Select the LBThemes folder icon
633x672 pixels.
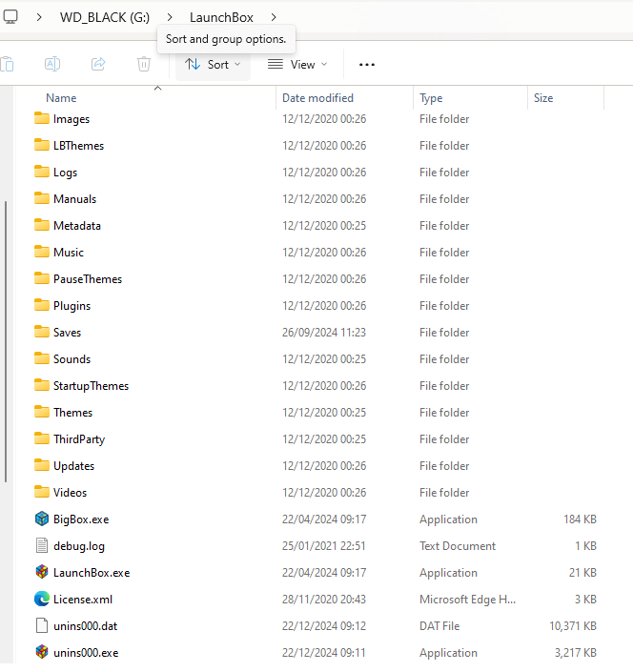coord(42,145)
